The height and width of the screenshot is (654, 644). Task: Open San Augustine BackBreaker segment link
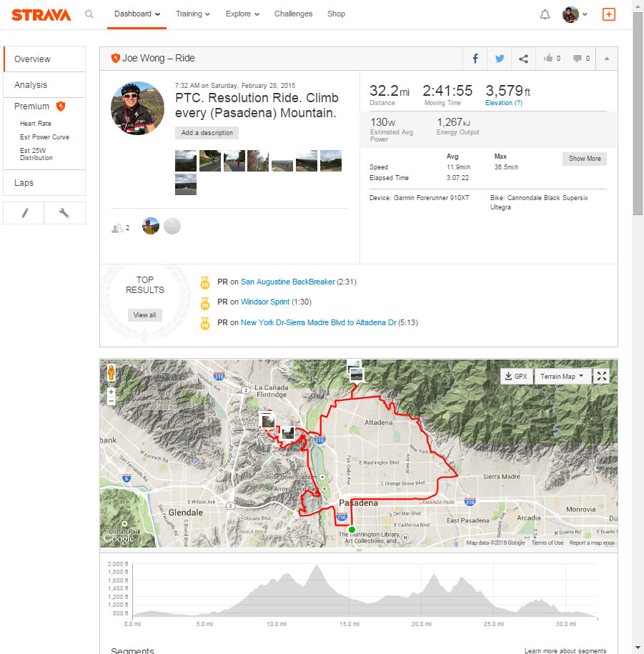[x=287, y=282]
